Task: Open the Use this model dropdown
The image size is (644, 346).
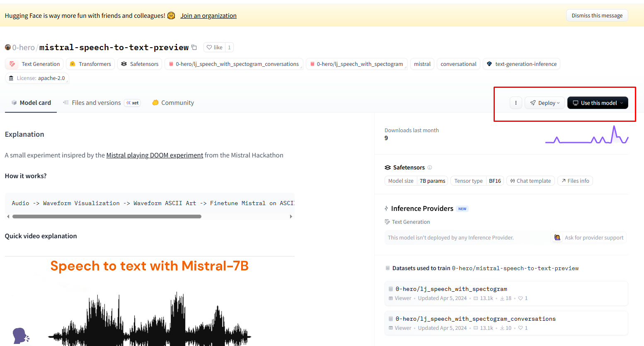Action: tap(598, 103)
